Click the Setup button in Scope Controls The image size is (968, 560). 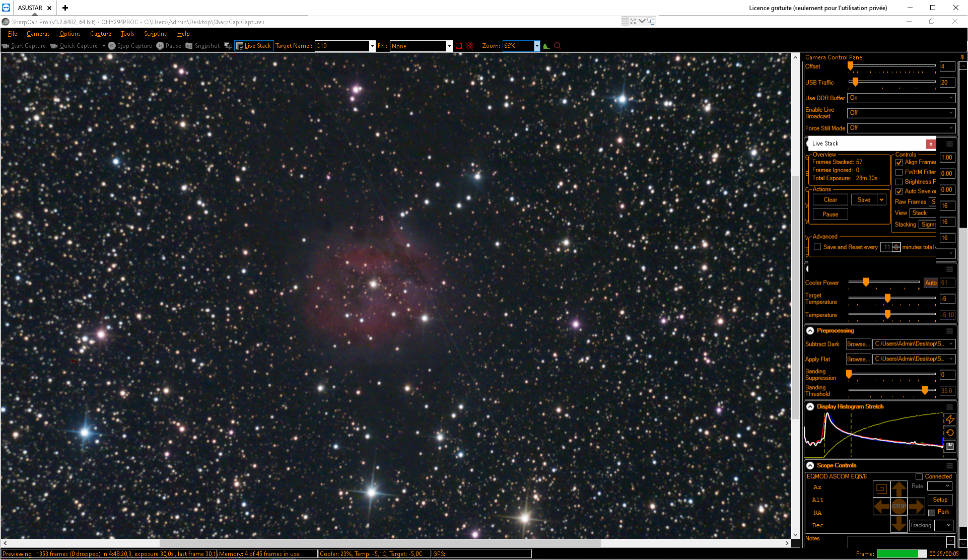pos(940,500)
